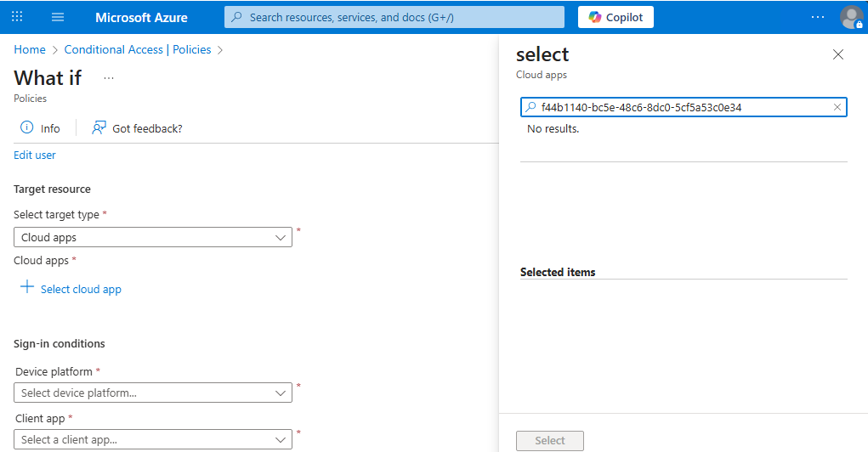Open the Client app dropdown
The height and width of the screenshot is (452, 868).
coord(153,440)
